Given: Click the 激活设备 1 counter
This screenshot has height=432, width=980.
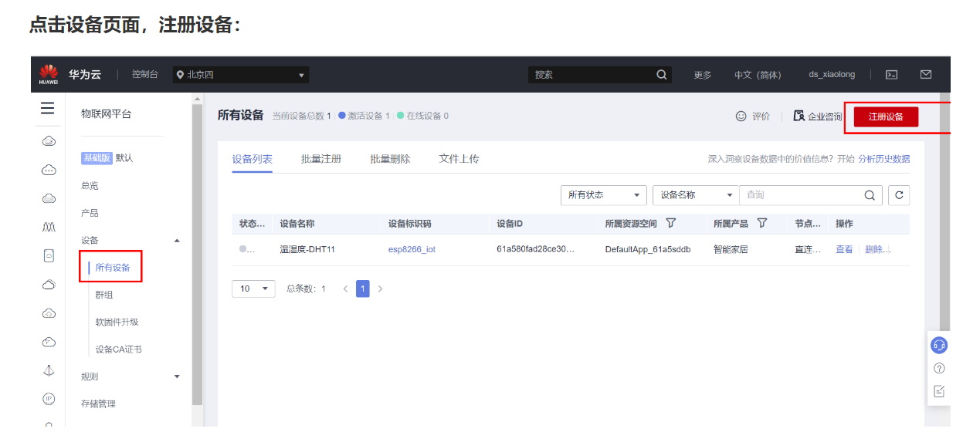Looking at the screenshot, I should (364, 116).
